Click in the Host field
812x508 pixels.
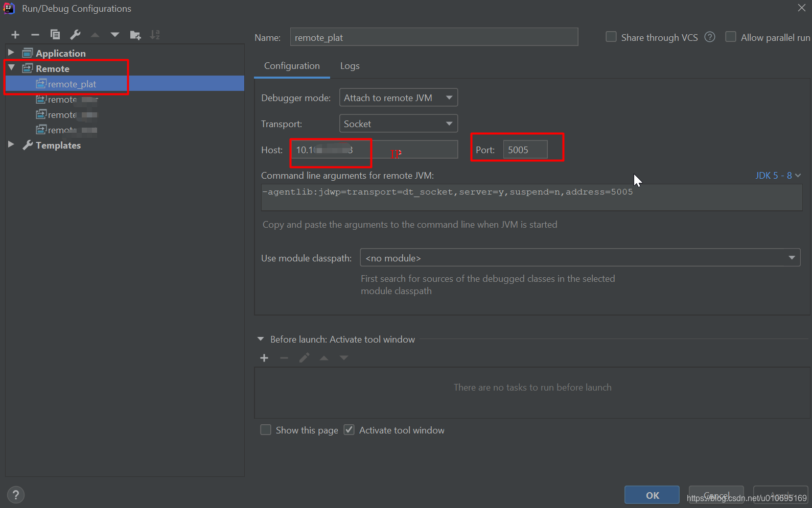[375, 150]
